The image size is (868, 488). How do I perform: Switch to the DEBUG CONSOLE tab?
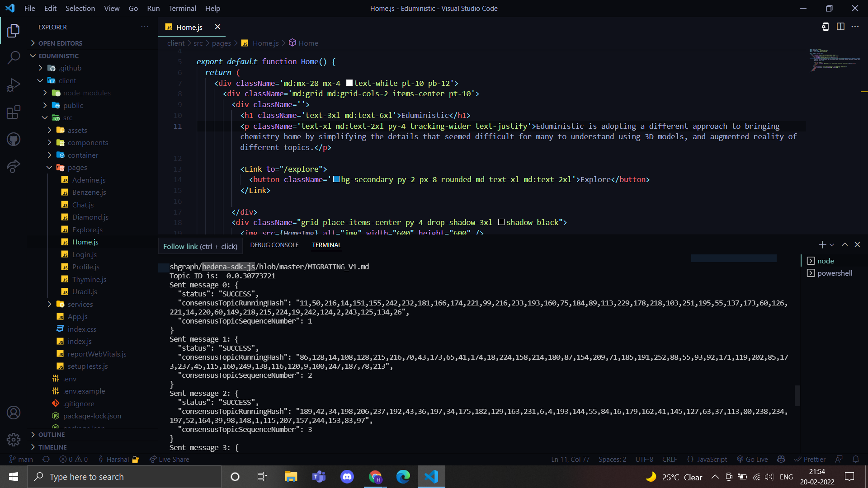[274, 245]
